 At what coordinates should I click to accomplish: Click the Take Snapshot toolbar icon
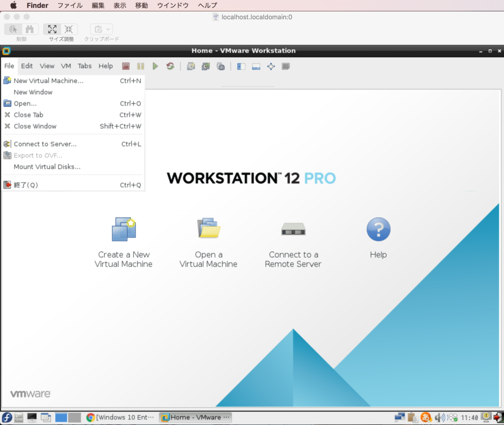click(x=191, y=66)
